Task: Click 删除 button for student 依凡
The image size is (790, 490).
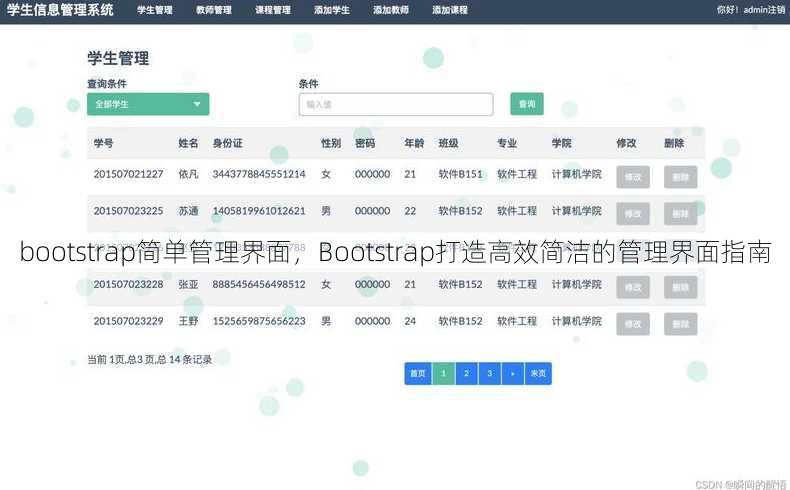Action: [680, 177]
